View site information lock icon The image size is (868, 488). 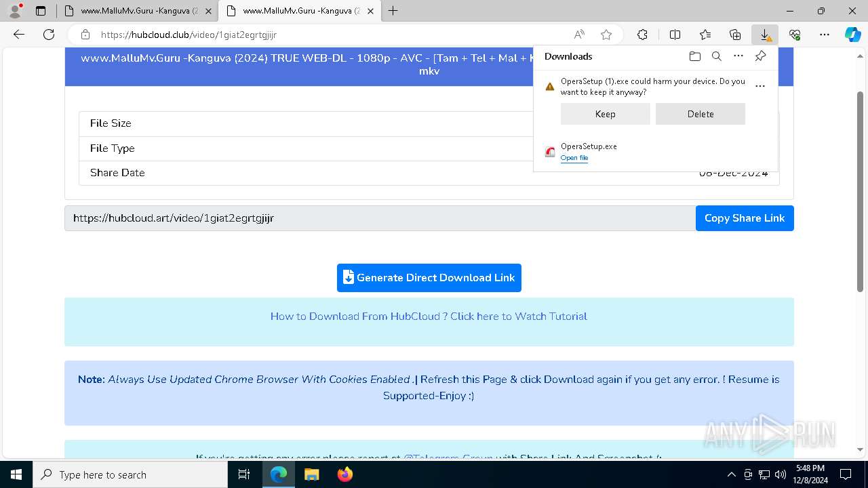(x=85, y=35)
